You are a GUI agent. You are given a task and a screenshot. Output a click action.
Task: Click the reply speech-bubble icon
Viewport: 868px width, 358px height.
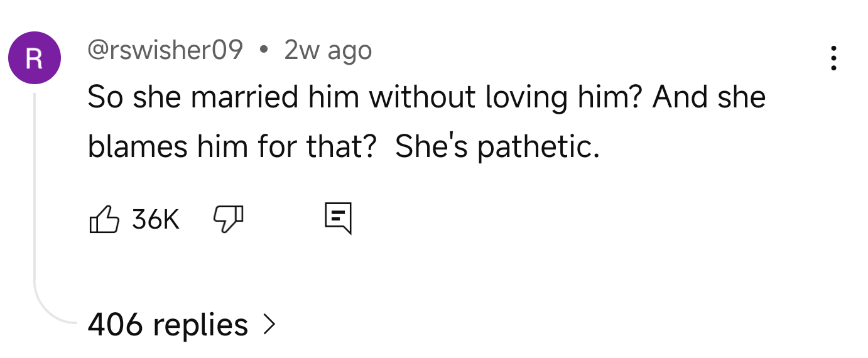pos(338,219)
